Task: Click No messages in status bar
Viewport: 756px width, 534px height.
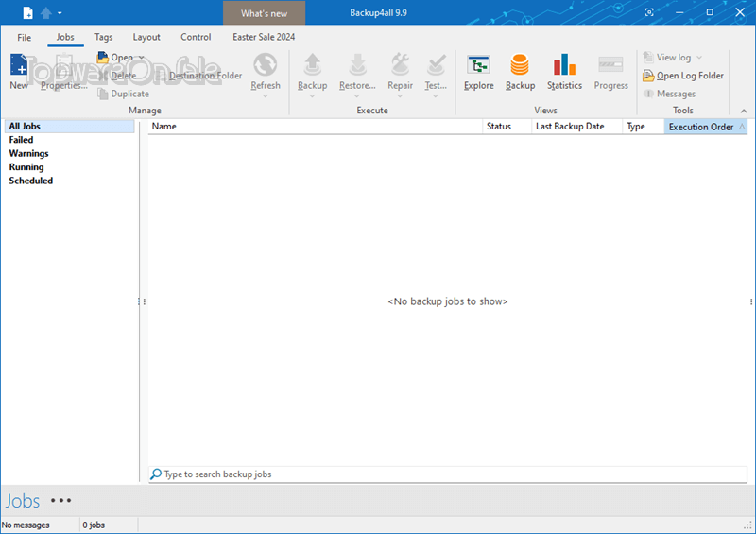Action: 26,525
